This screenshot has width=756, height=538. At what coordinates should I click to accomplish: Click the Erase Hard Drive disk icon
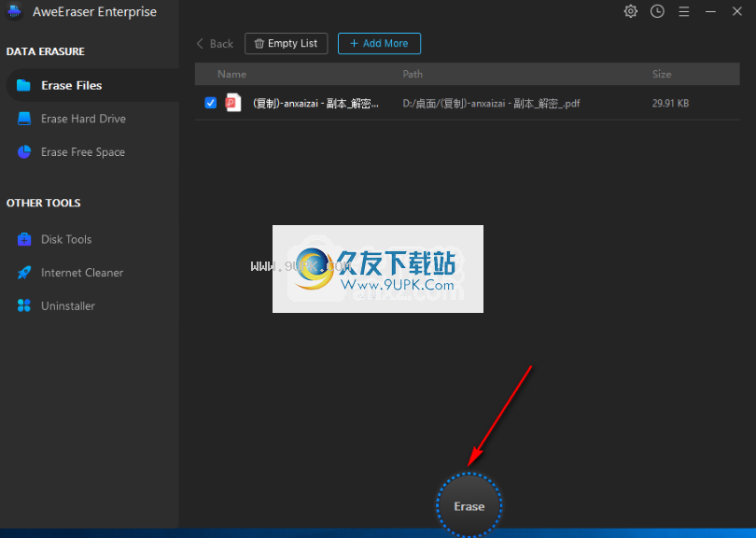(24, 119)
